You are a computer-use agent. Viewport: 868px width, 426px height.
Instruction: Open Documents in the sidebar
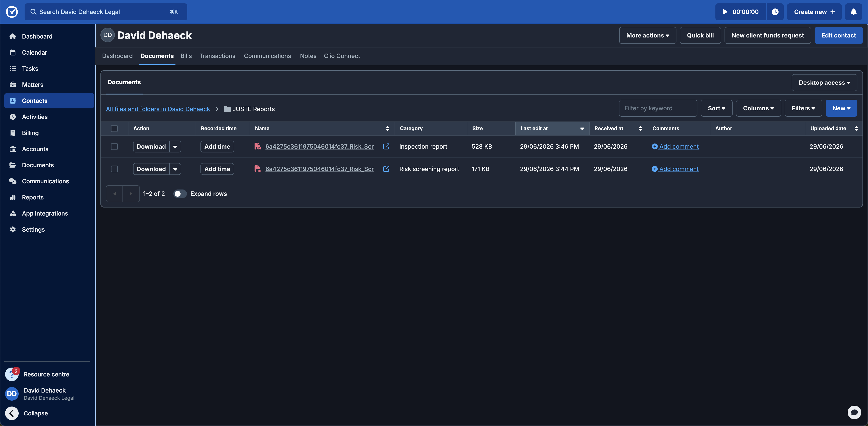(49, 165)
